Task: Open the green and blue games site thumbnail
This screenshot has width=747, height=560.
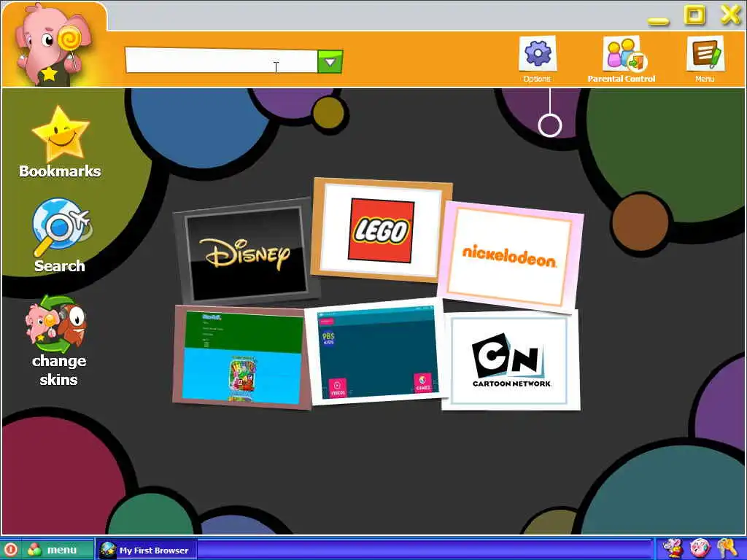Action: coord(241,357)
